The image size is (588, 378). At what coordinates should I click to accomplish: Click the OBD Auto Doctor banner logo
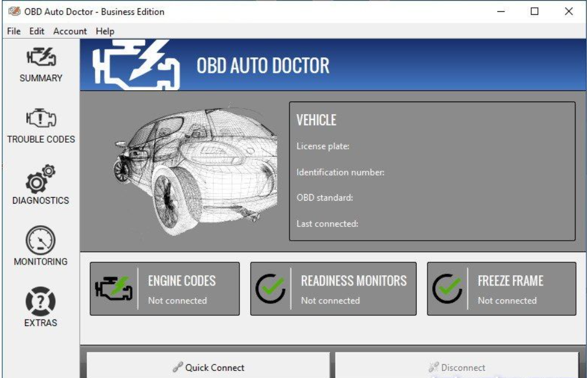click(136, 64)
